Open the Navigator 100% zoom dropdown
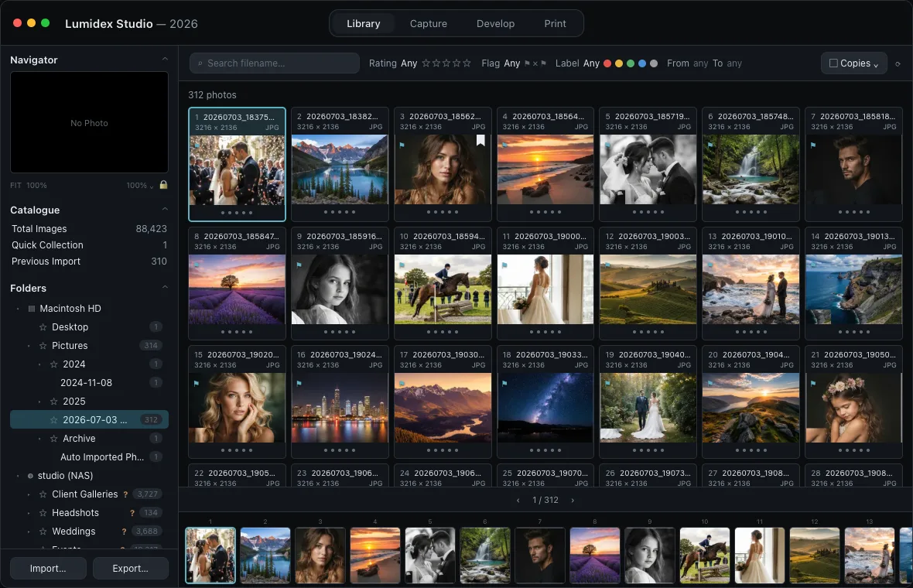The height and width of the screenshot is (588, 913). click(x=140, y=185)
